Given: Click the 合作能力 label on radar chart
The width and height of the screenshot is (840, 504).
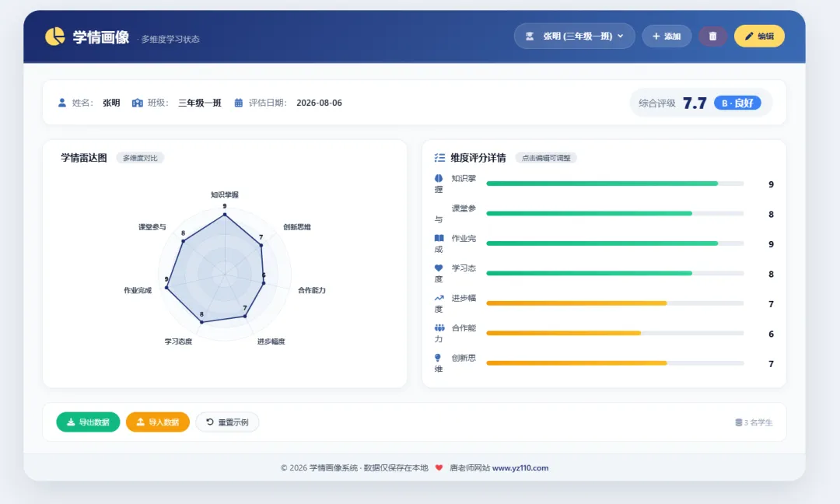Looking at the screenshot, I should 311,290.
